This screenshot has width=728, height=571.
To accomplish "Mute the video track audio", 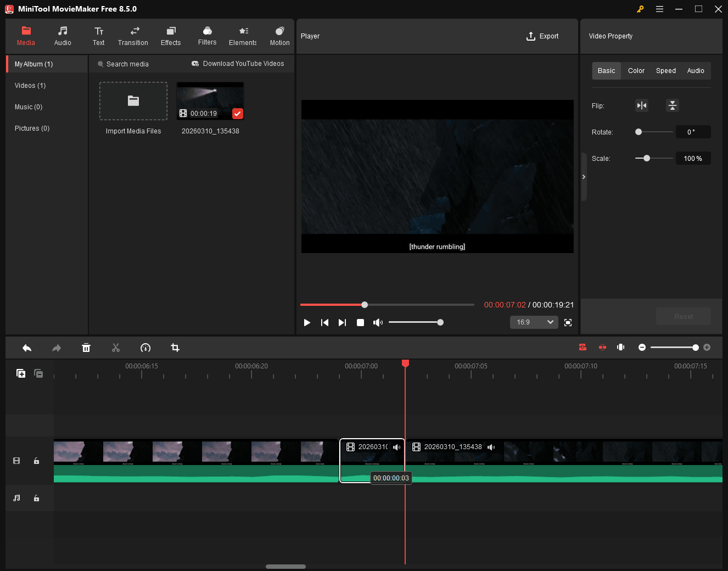I will click(x=397, y=447).
